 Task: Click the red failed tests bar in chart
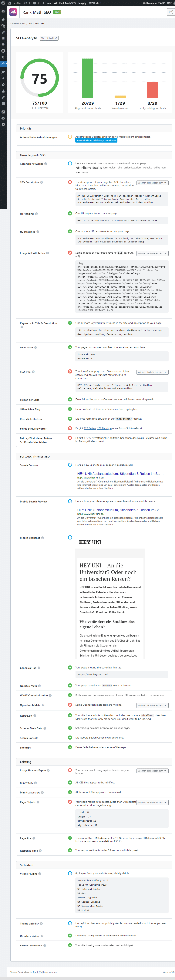tap(152, 90)
